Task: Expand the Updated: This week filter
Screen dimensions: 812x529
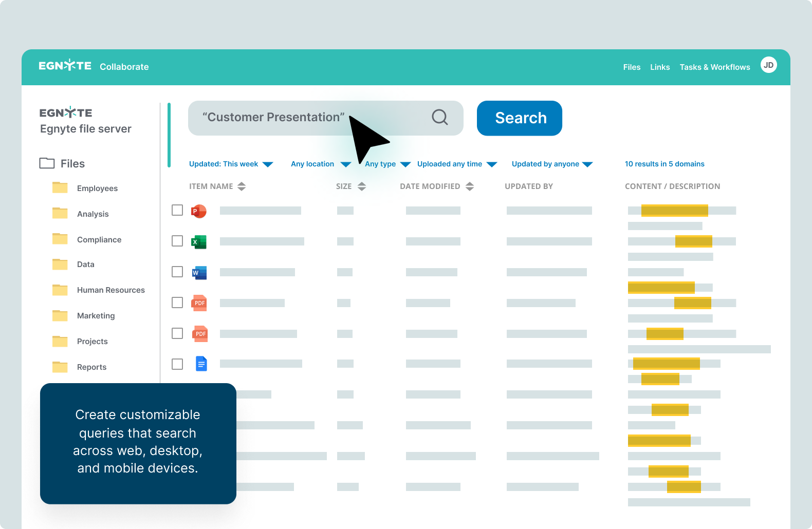Action: 231,164
